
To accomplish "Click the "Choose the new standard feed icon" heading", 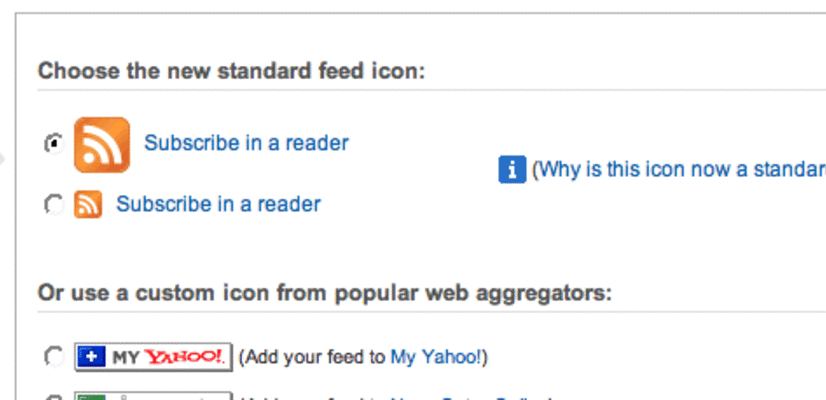I will 231,72.
